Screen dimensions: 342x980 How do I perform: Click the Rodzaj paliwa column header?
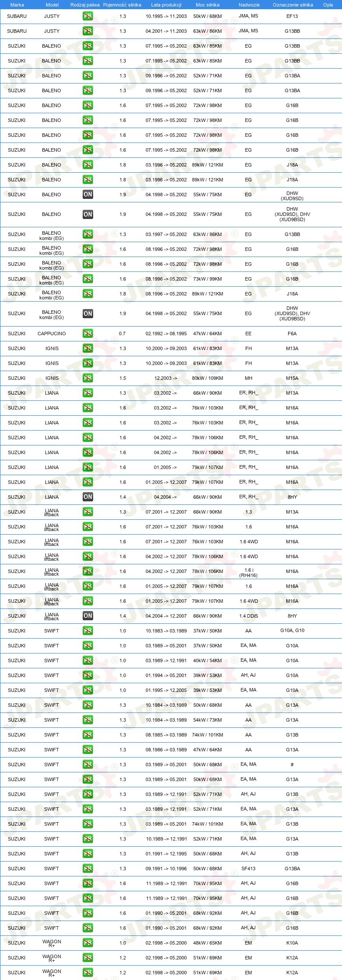tap(85, 5)
